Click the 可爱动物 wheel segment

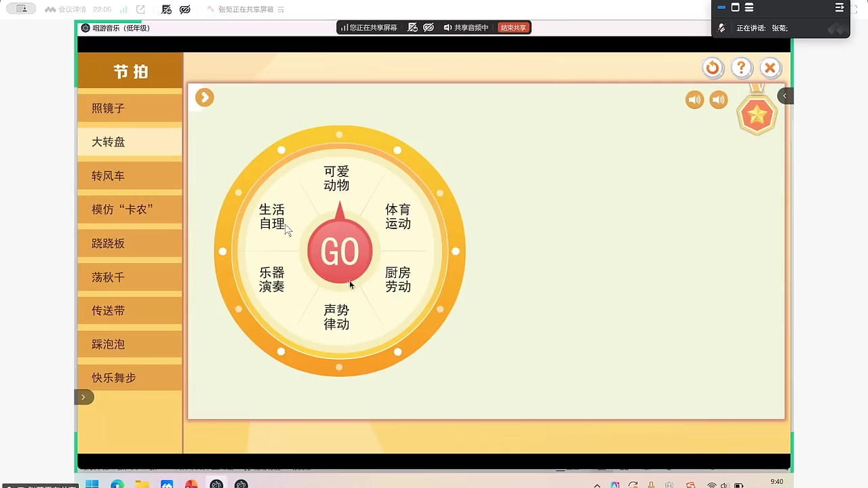(x=336, y=178)
